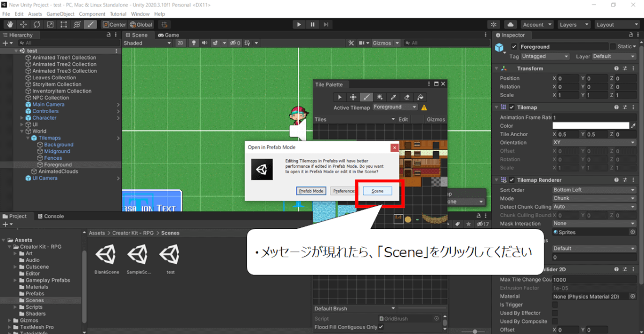
Task: Toggle scene audio speaker icon
Action: 204,43
